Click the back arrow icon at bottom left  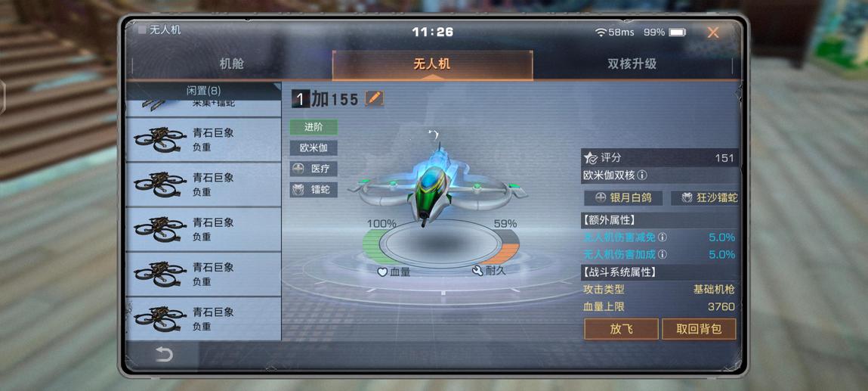(x=164, y=355)
